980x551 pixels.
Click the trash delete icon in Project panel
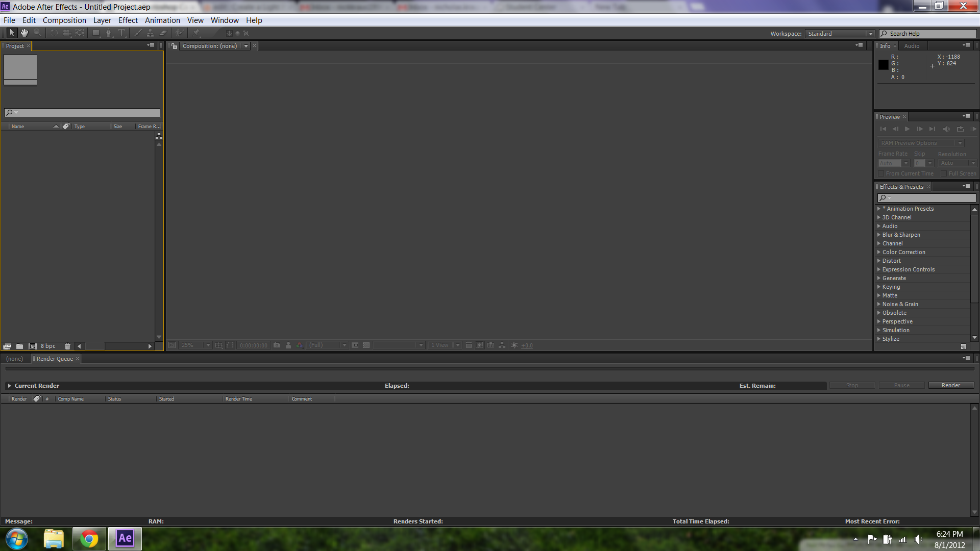[67, 346]
